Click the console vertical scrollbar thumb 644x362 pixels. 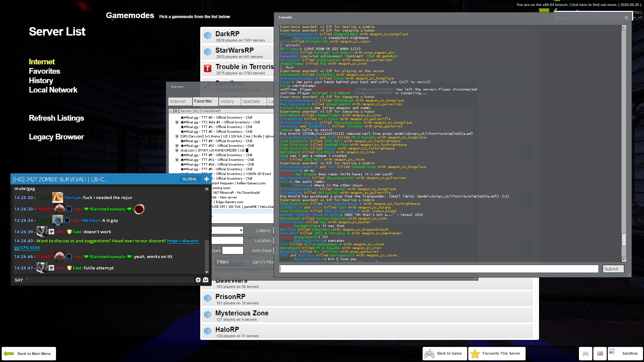(x=624, y=240)
